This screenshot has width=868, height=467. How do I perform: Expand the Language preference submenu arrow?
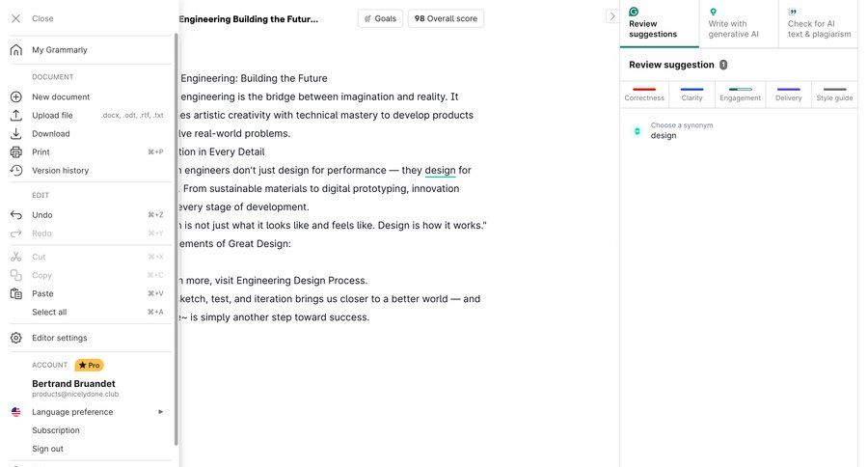160,412
